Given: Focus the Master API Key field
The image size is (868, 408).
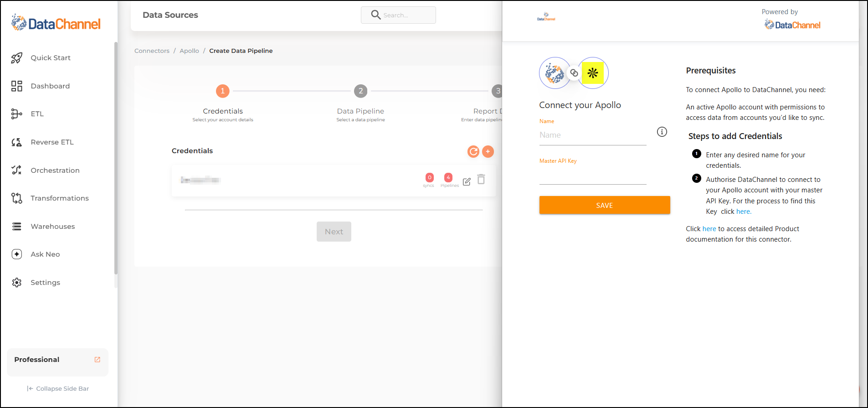Looking at the screenshot, I should [x=593, y=176].
